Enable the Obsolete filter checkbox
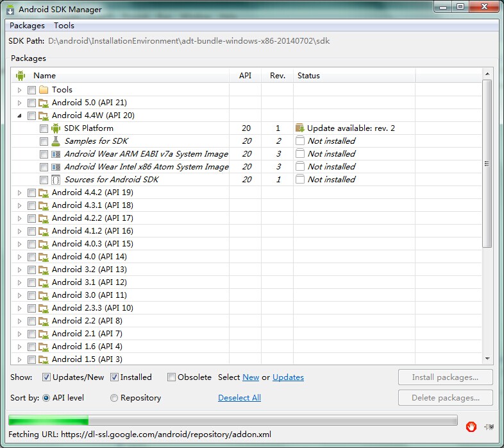This screenshot has width=504, height=448. pyautogui.click(x=171, y=377)
